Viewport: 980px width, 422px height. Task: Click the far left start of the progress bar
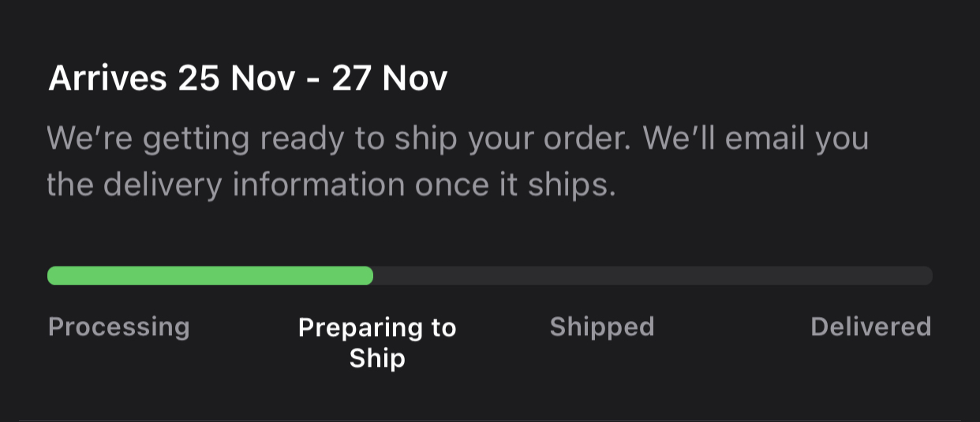(x=52, y=275)
